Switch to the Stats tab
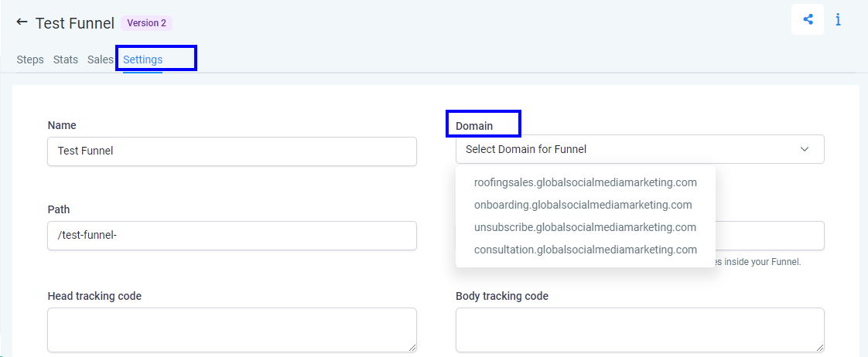The width and height of the screenshot is (868, 357). click(65, 59)
